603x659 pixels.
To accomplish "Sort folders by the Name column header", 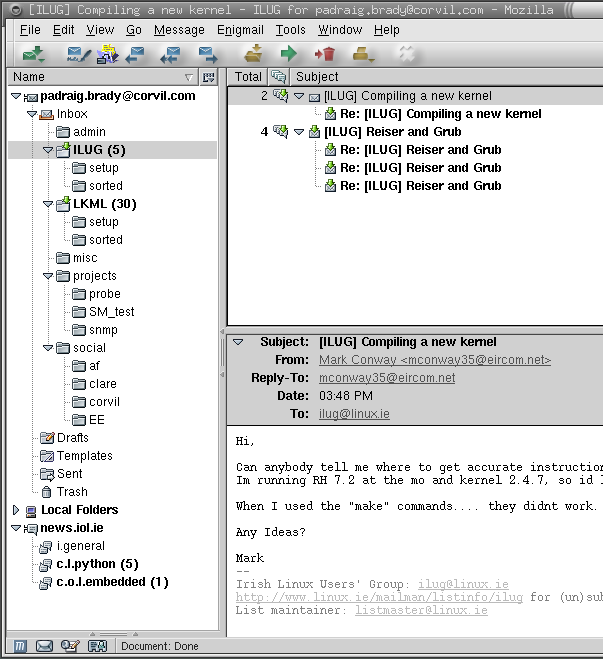I will click(103, 77).
